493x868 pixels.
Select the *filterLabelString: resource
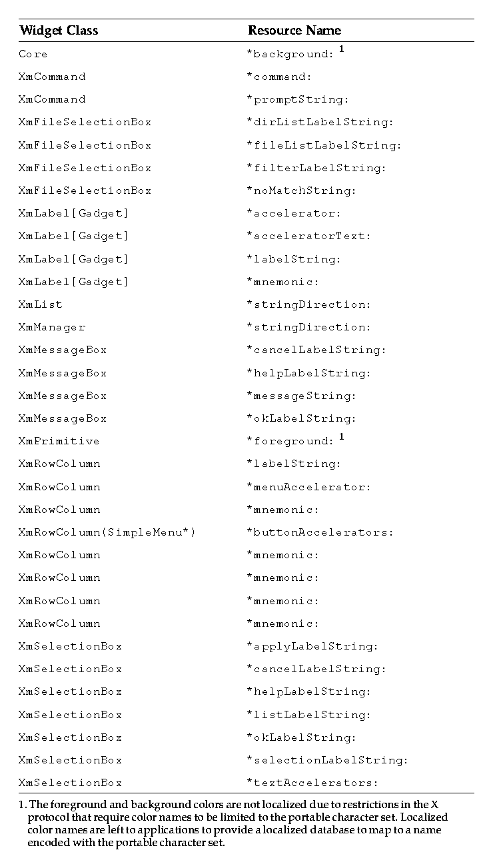pyautogui.click(x=316, y=168)
